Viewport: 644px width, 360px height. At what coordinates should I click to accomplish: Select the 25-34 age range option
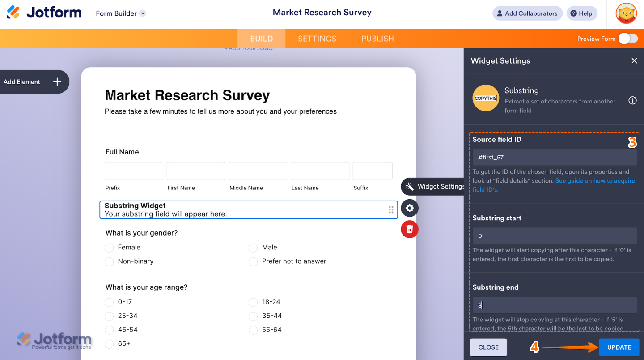coord(109,316)
